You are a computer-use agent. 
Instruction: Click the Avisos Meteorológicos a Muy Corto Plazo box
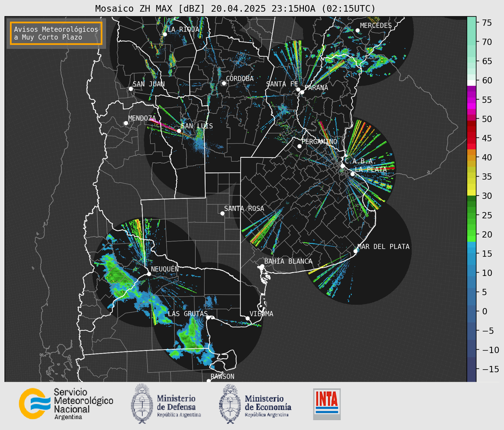[x=56, y=33]
